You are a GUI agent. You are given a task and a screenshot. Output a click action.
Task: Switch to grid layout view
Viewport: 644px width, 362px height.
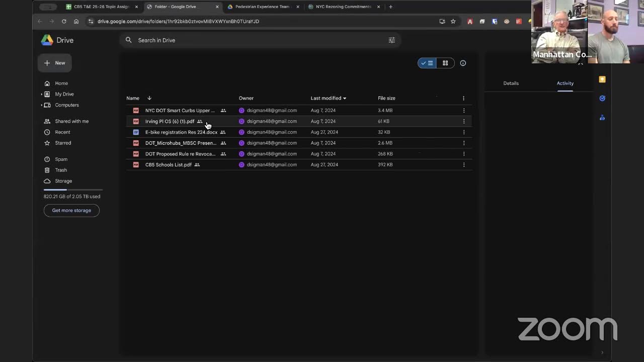coord(445,63)
